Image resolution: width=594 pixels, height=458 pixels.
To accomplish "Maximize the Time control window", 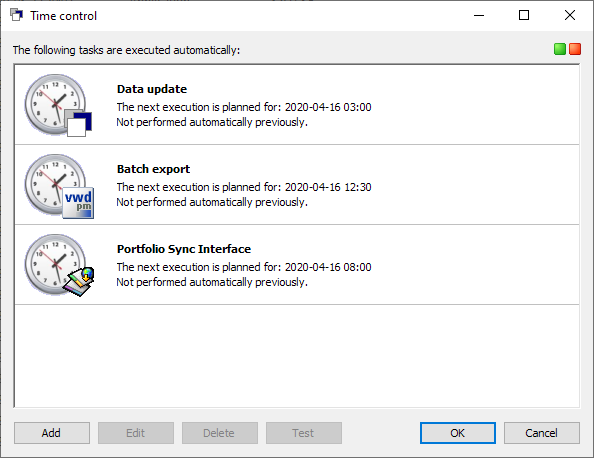I will pos(524,15).
